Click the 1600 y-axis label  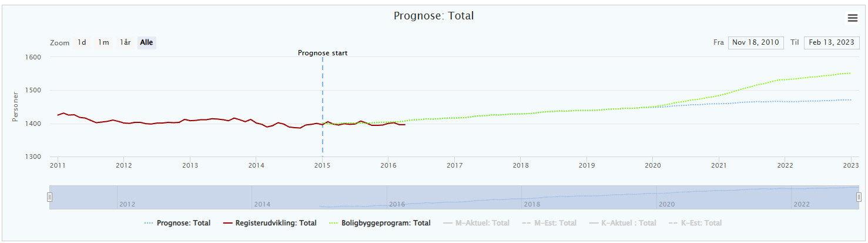(32, 57)
